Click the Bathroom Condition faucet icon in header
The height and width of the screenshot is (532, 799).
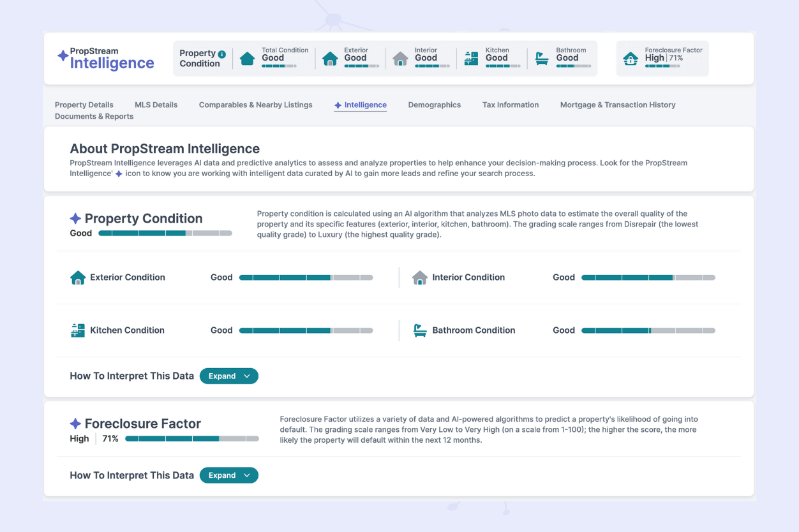(x=542, y=58)
